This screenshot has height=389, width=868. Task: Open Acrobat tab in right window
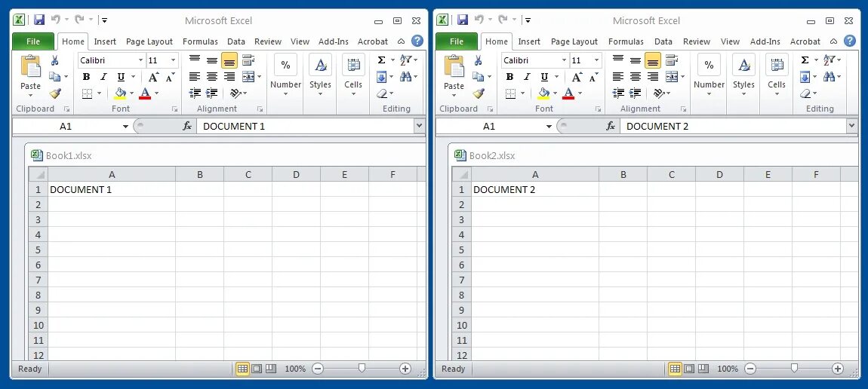(805, 41)
